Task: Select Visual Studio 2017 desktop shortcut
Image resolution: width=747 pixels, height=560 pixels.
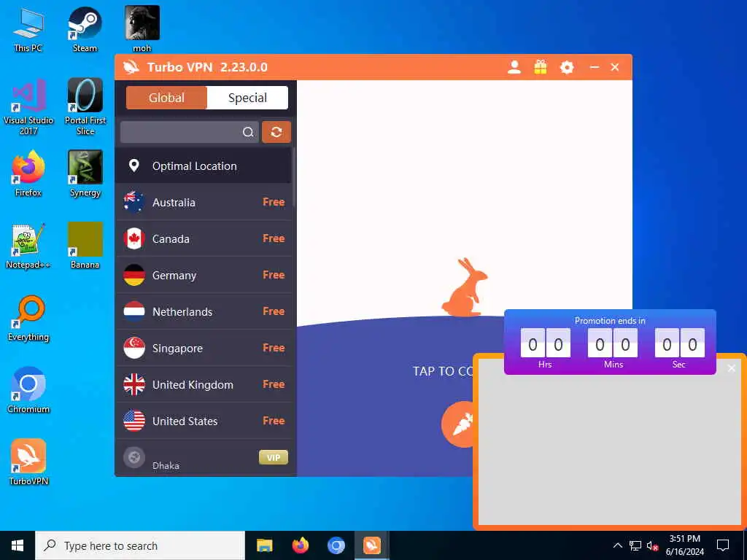Action: [x=28, y=107]
